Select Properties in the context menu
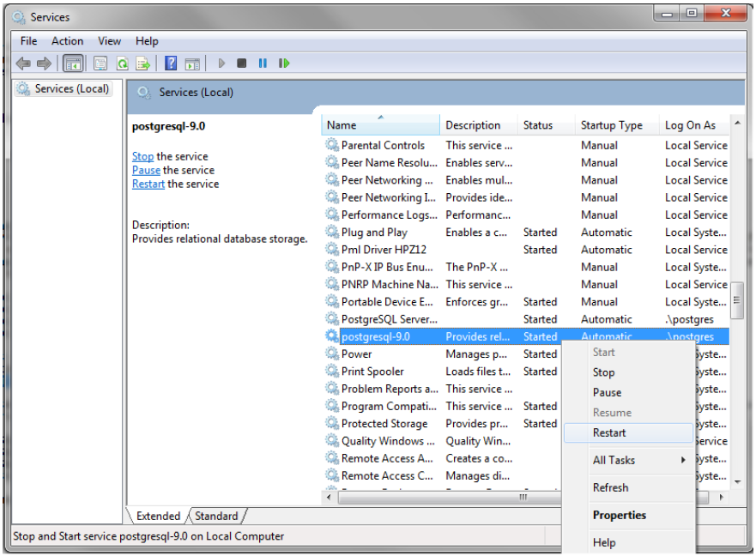Image resolution: width=756 pixels, height=556 pixels. (x=619, y=515)
